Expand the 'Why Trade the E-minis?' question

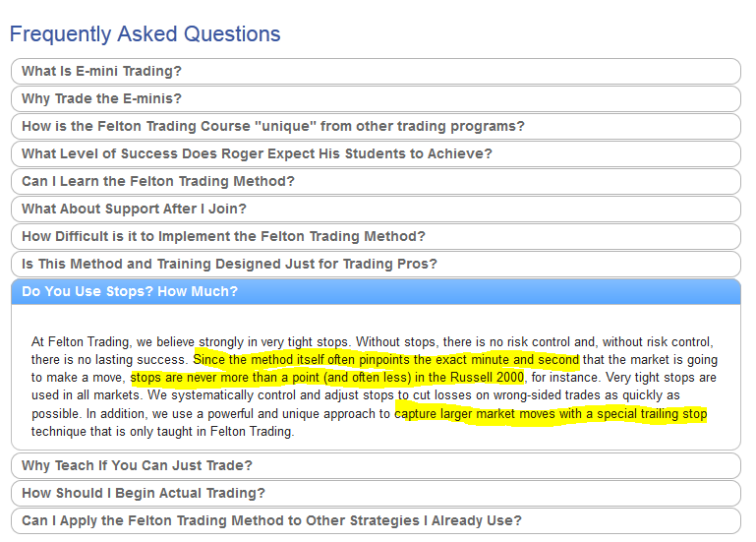376,99
